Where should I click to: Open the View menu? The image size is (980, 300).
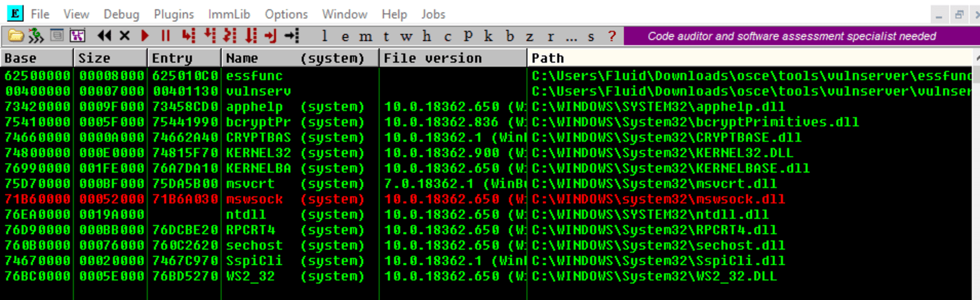[x=76, y=14]
